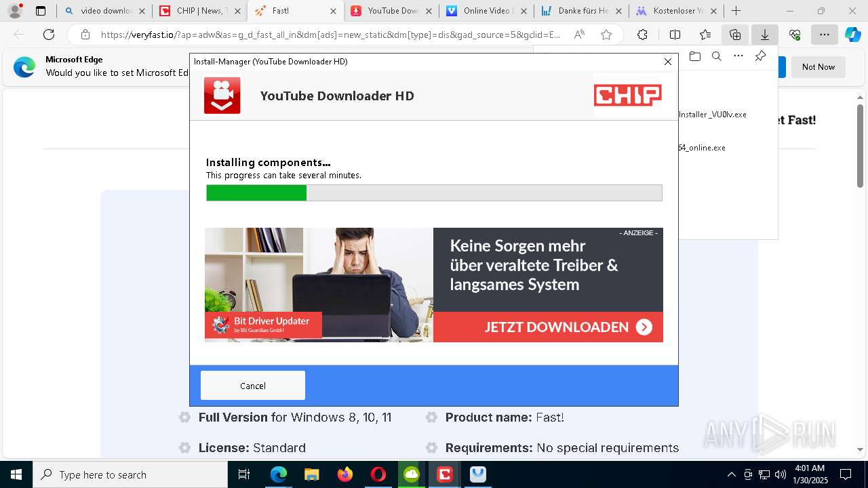The width and height of the screenshot is (868, 488).
Task: Click the installation progress bar
Action: pos(434,192)
